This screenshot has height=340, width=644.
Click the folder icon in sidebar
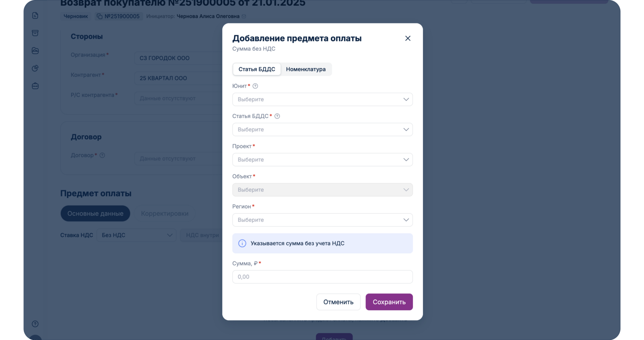(35, 51)
